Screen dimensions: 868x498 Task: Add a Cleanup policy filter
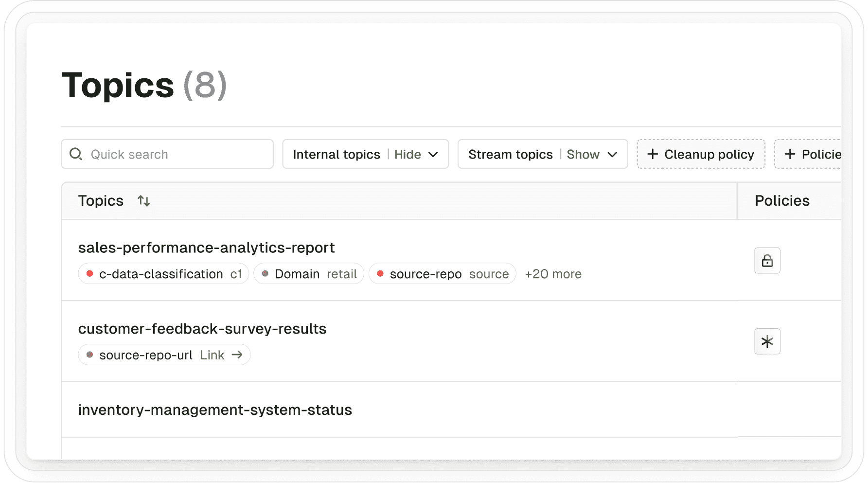[701, 154]
